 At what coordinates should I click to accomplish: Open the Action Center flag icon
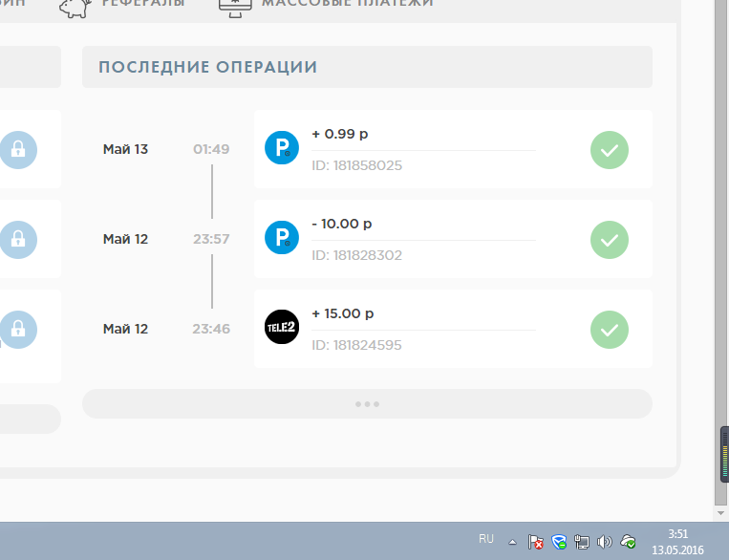point(536,542)
